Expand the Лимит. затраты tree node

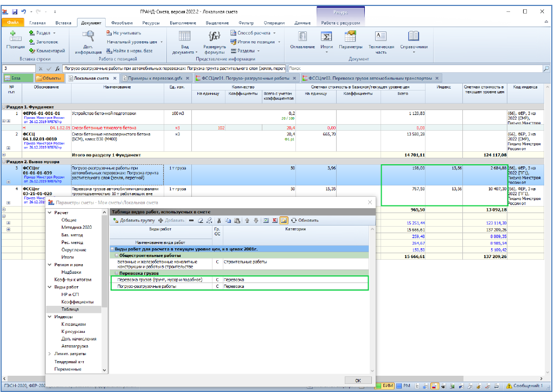tap(50, 354)
